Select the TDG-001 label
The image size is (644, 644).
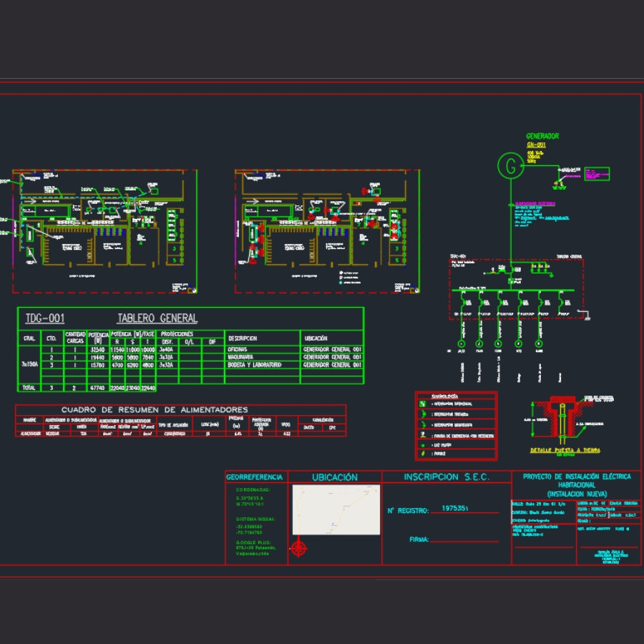(44, 318)
